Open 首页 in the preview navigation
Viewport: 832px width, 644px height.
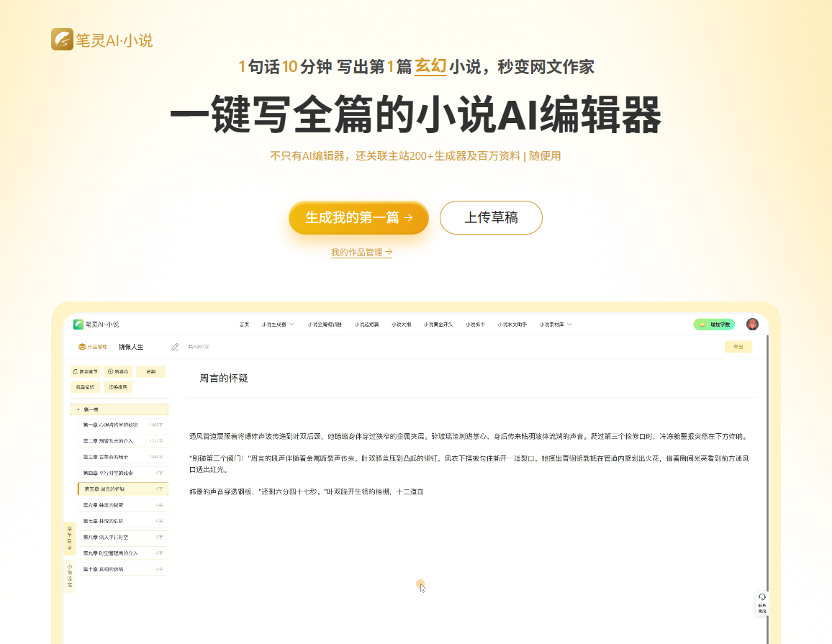coord(244,325)
